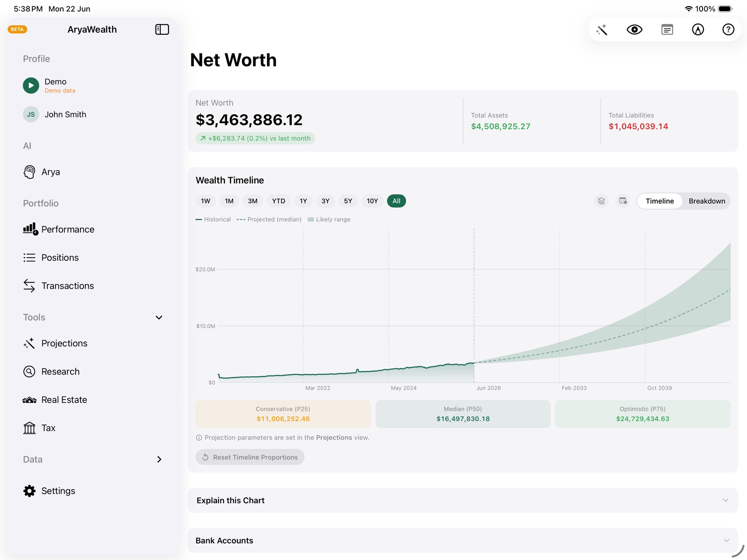Select the Demo profile play icon
Image resolution: width=747 pixels, height=560 pixels.
click(31, 85)
